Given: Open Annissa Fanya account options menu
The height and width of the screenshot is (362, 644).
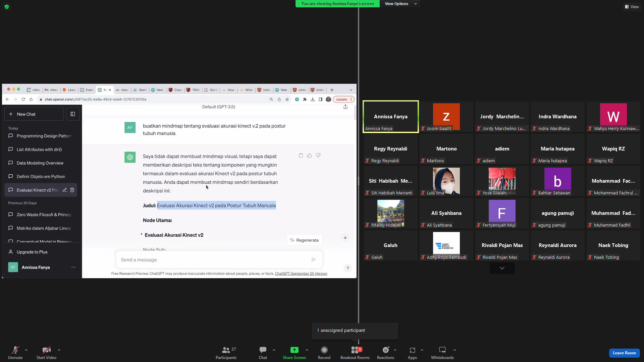Looking at the screenshot, I should [73, 267].
